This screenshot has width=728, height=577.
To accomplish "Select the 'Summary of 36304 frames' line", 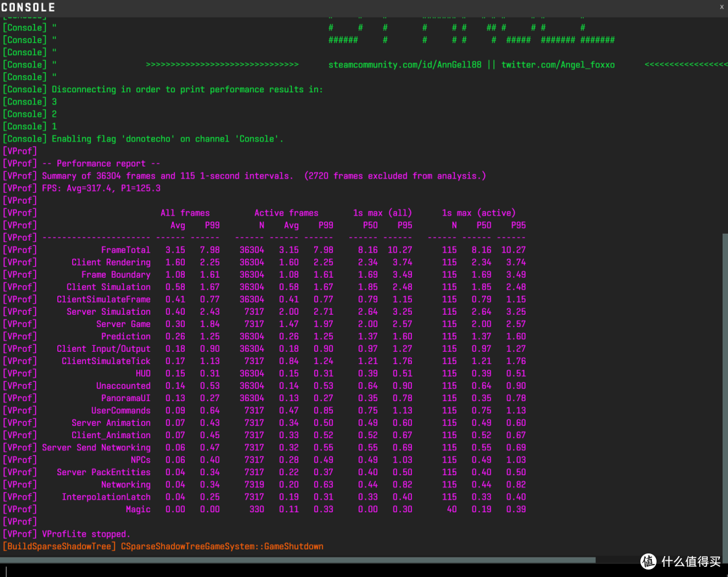I will (x=244, y=176).
